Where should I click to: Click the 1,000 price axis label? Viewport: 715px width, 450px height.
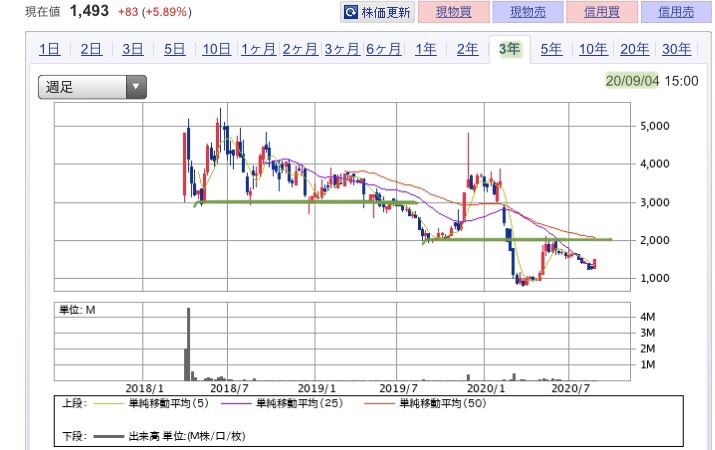(x=655, y=278)
